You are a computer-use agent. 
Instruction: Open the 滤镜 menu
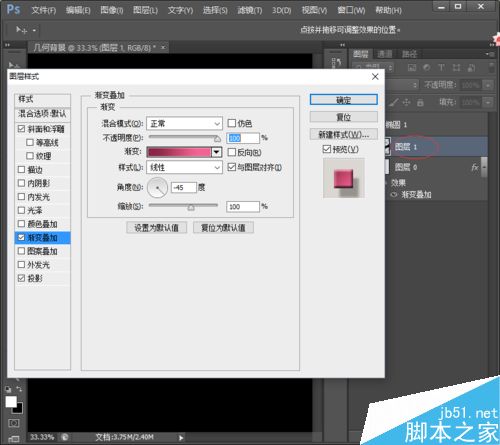[x=250, y=10]
